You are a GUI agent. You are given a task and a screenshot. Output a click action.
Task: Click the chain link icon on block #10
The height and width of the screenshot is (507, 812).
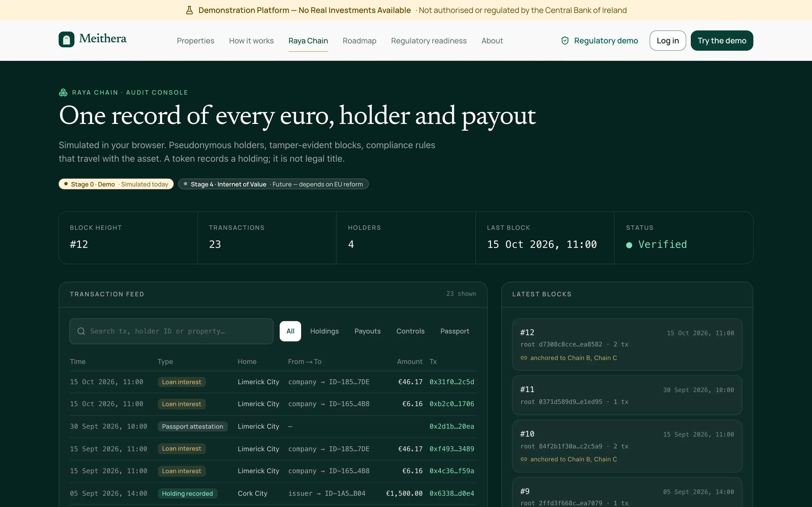point(524,459)
